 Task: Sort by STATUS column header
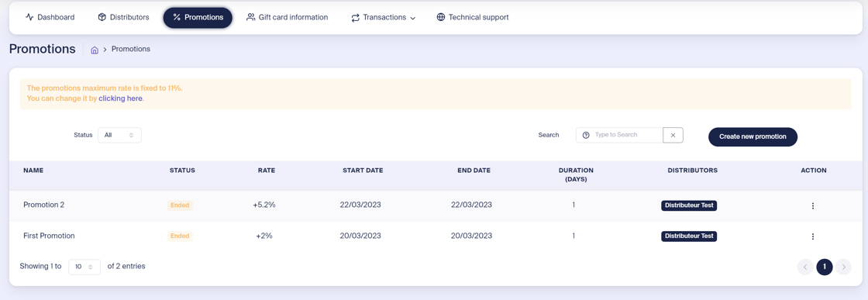click(182, 171)
